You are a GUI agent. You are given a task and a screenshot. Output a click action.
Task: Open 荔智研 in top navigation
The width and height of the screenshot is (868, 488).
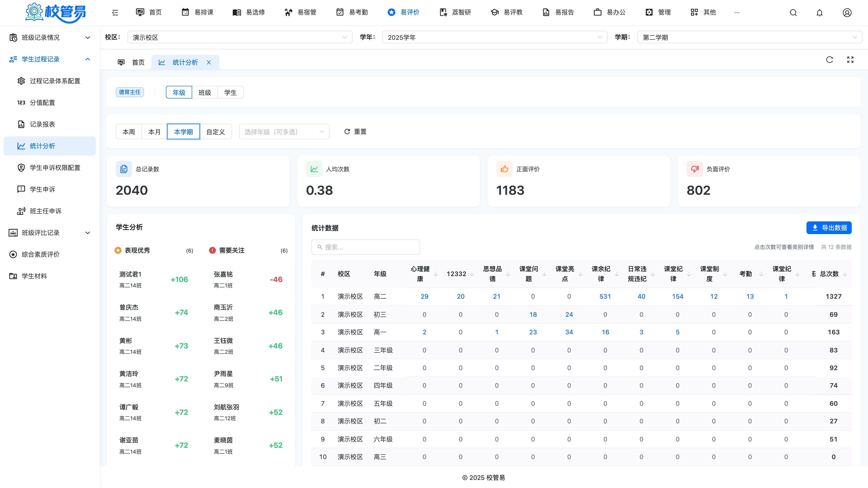(x=455, y=12)
